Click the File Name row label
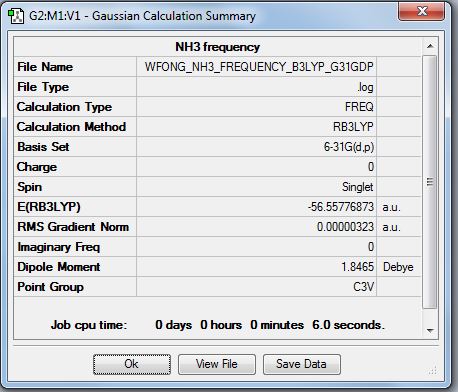This screenshot has height=392, width=458. point(45,67)
